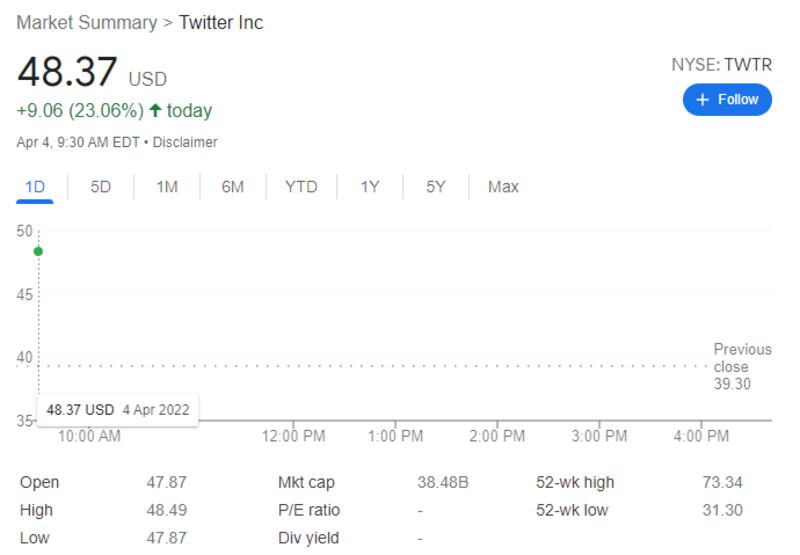Viewport: 800px width, 555px height.
Task: Click the Twitter Inc breadcrumb title
Action: tap(221, 22)
